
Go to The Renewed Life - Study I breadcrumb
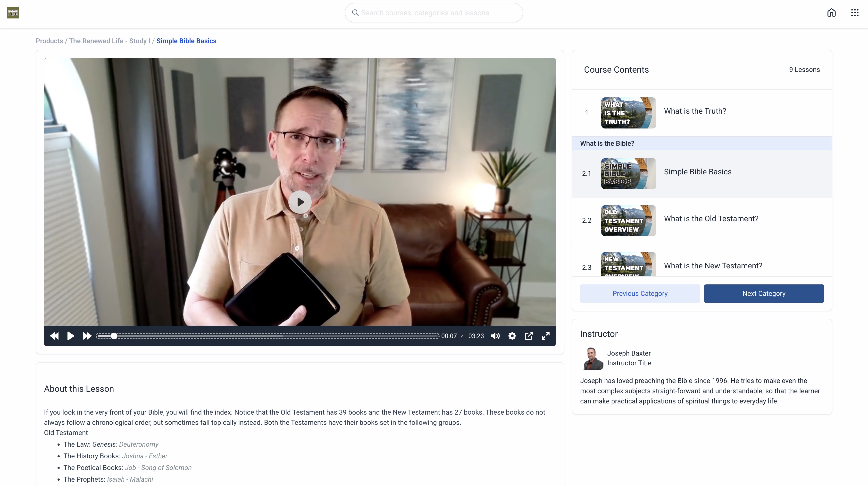[109, 41]
